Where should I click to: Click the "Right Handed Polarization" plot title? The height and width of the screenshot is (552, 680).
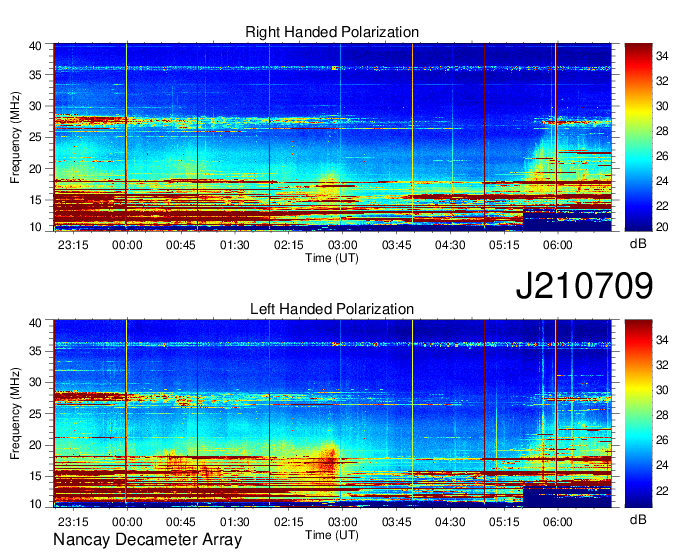pos(332,32)
